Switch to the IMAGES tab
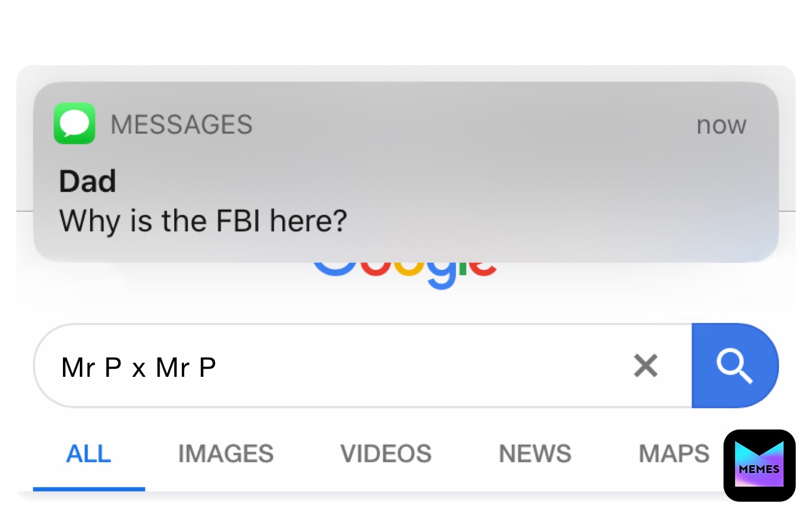The width and height of the screenshot is (812, 518). 225,453
